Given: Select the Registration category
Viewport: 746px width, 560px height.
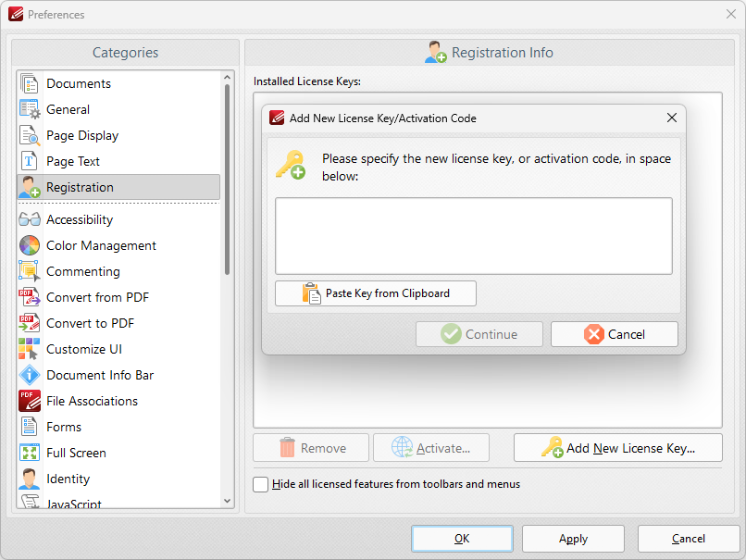Looking at the screenshot, I should pyautogui.click(x=118, y=188).
